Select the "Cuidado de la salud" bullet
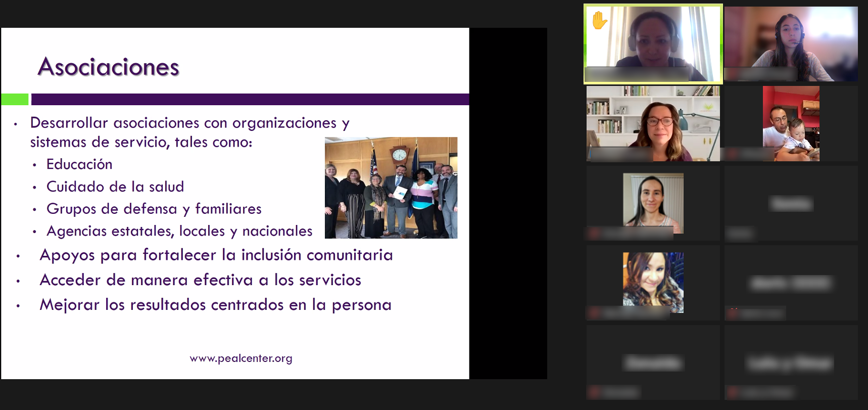Image resolution: width=868 pixels, height=410 pixels. 115,187
